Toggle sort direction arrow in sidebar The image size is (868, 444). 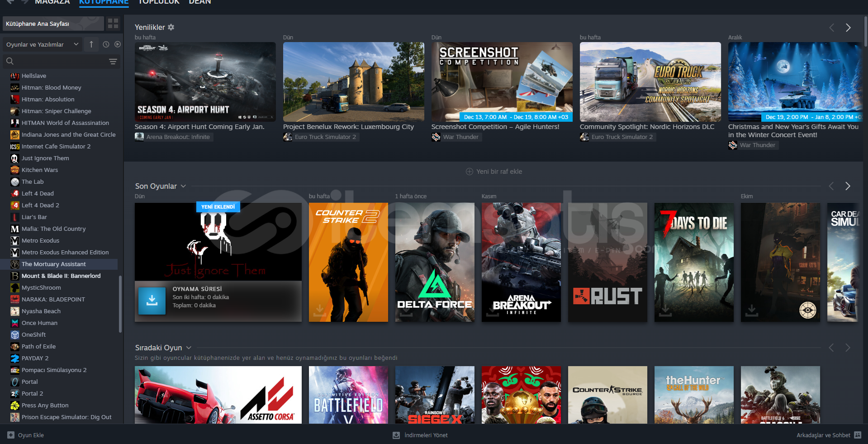91,44
